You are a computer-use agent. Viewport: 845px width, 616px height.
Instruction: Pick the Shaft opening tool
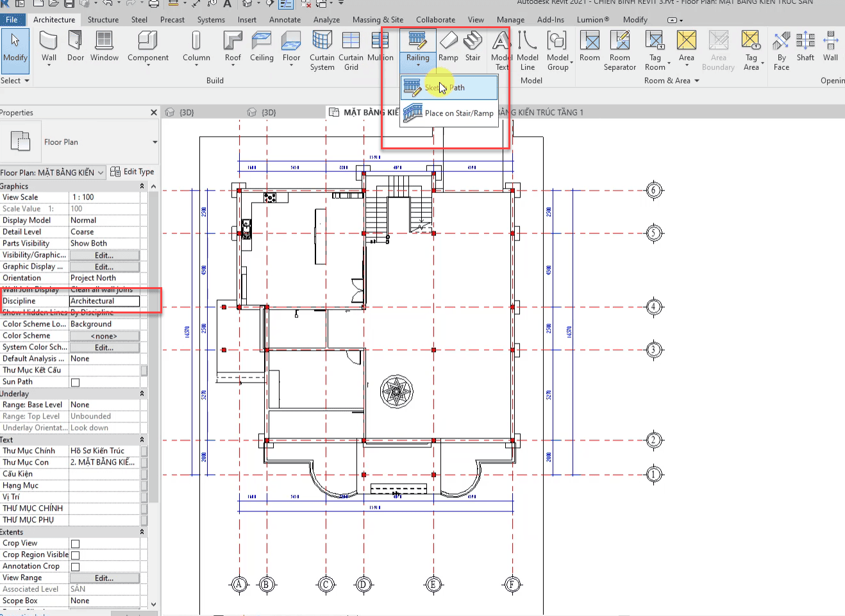[805, 46]
